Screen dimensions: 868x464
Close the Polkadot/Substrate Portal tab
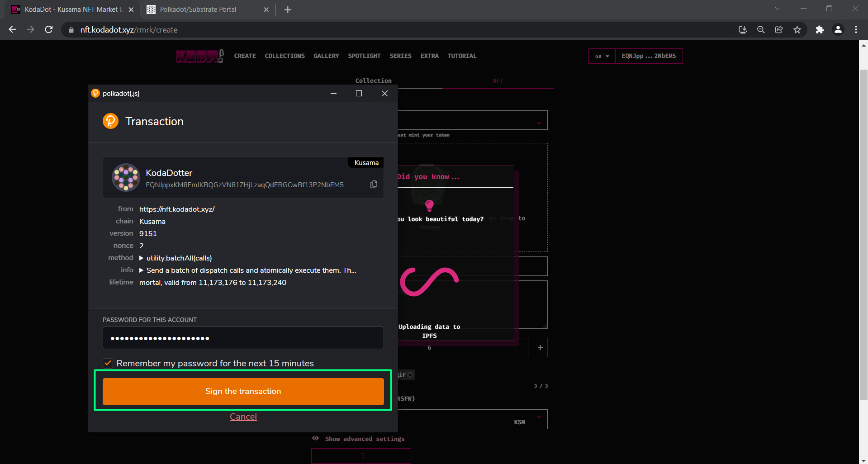(266, 9)
